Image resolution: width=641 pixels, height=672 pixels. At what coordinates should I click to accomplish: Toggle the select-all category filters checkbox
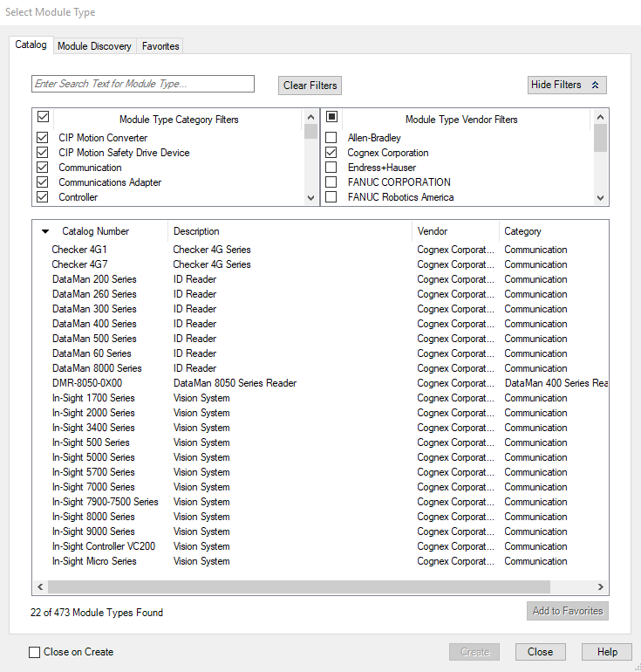(x=43, y=116)
